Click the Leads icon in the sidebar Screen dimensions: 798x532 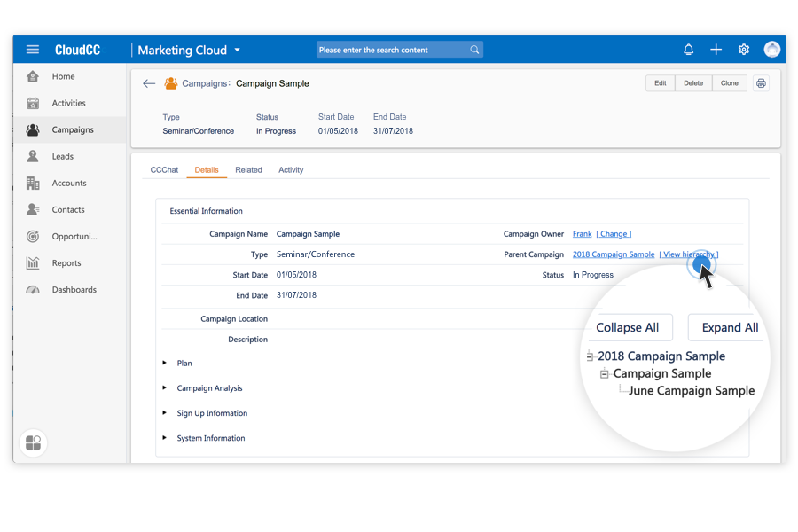pos(32,156)
